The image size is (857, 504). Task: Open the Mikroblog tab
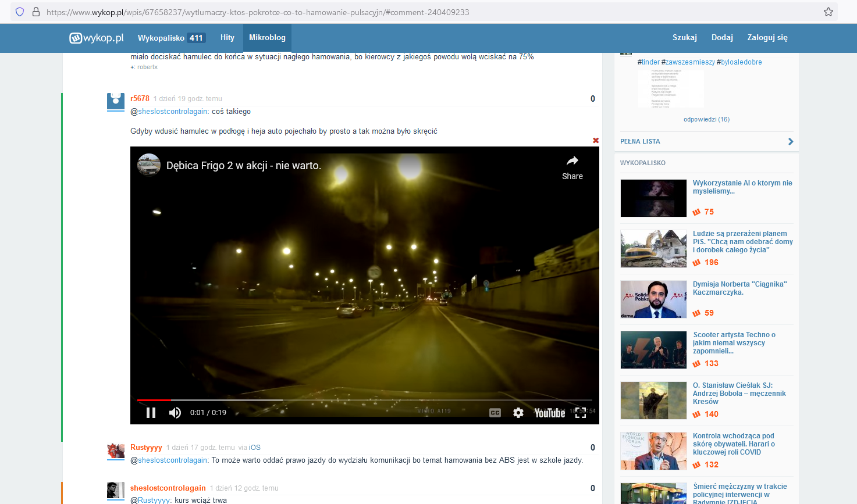click(x=267, y=38)
